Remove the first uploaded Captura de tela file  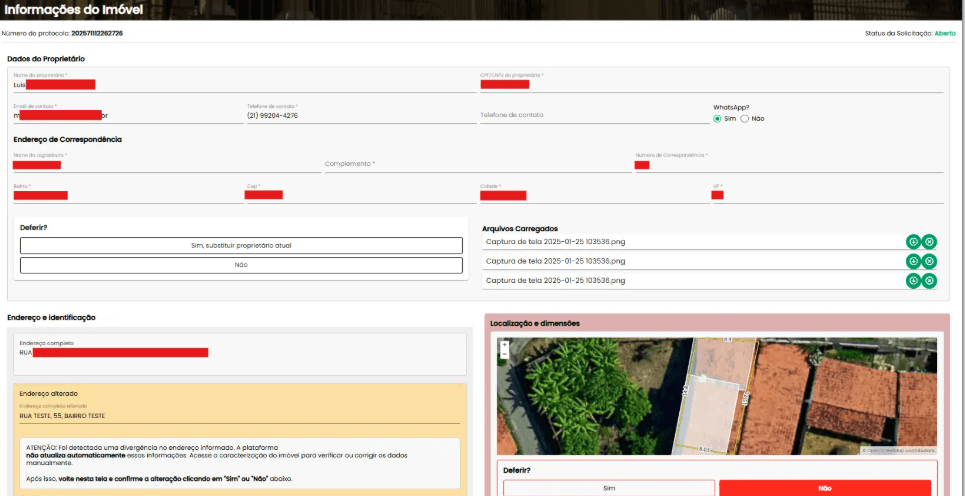pyautogui.click(x=929, y=242)
